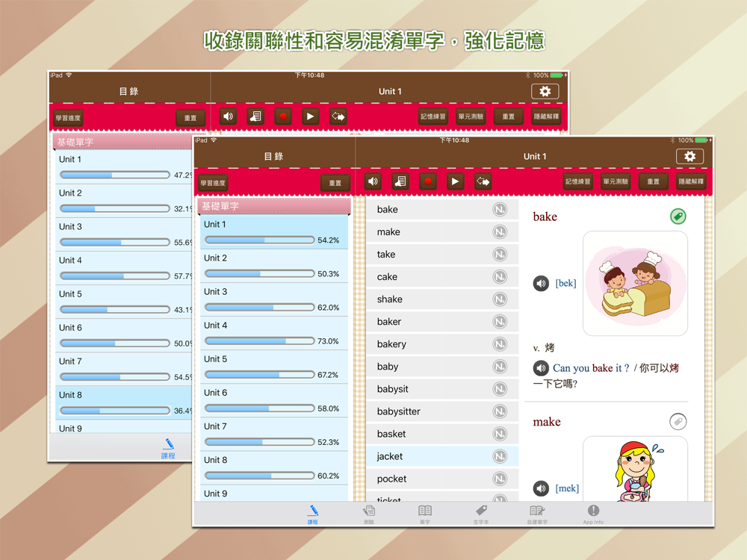This screenshot has height=560, width=747.
Task: Open the settings gear in front window
Action: [689, 156]
